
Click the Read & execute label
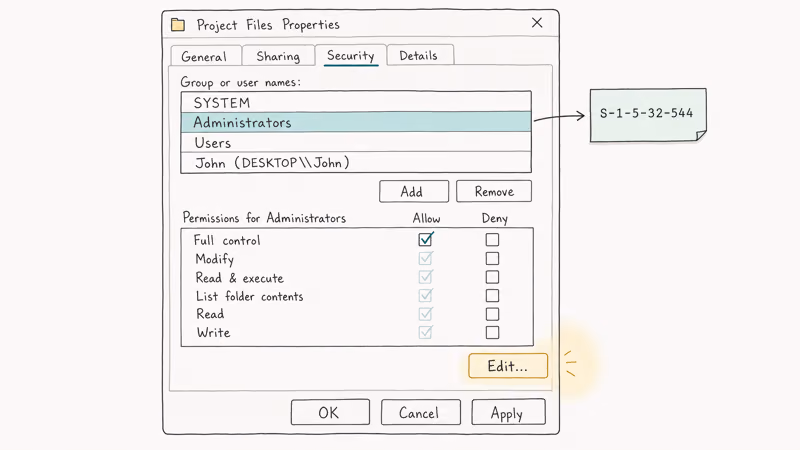[239, 278]
